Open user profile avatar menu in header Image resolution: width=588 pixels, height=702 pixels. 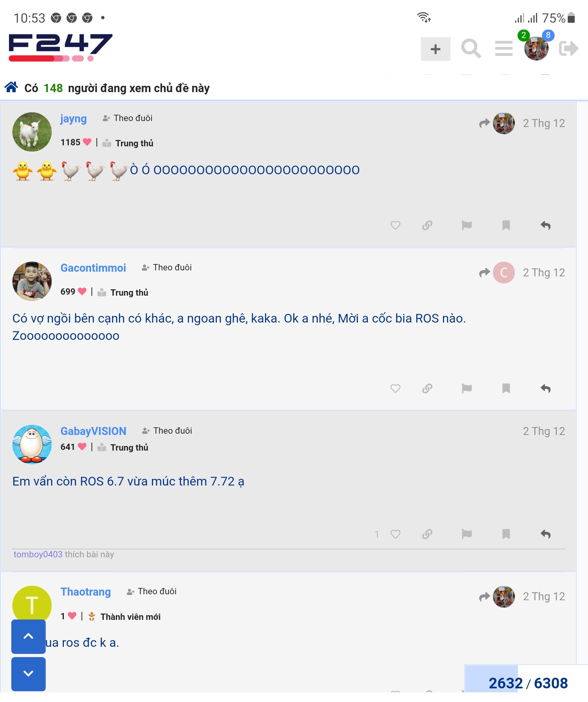(536, 49)
